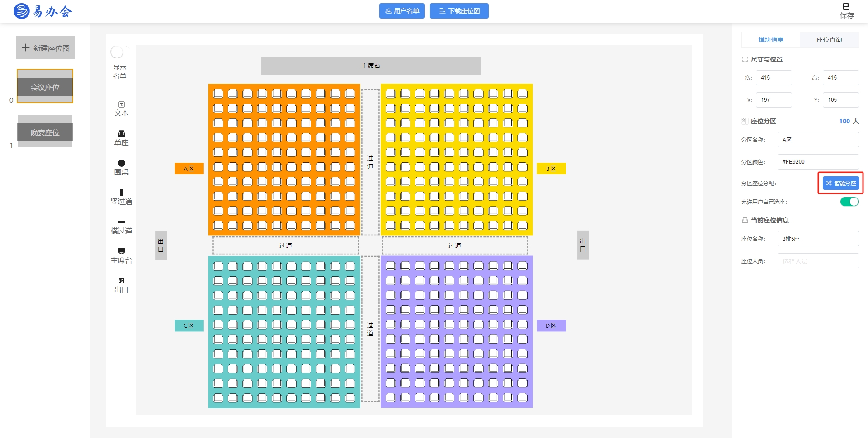Choose the 围桌 round table tool
868x438 pixels.
121,168
